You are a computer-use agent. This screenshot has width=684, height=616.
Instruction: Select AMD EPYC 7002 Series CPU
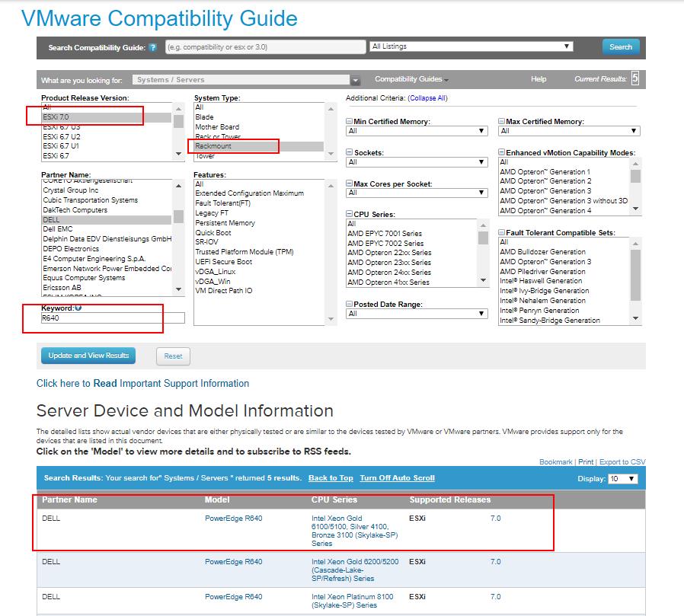[411, 243]
